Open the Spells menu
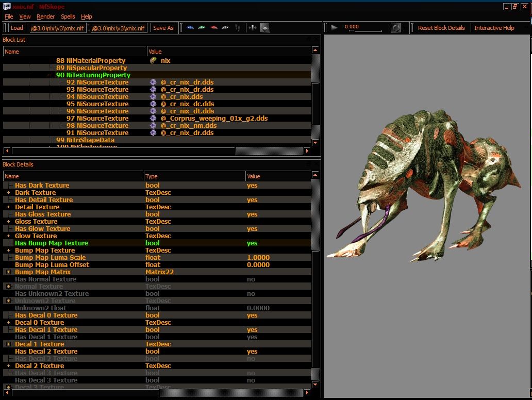Viewport: 532px width, 400px height. pos(68,16)
